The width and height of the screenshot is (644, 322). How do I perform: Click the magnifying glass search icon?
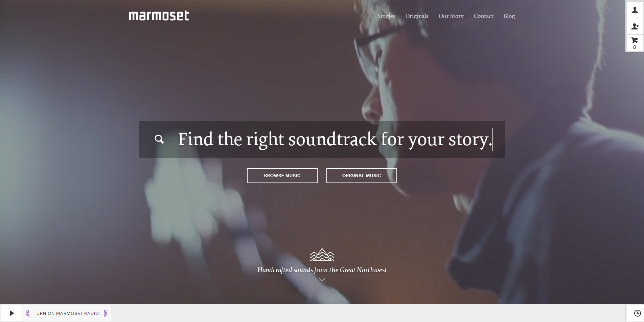(x=159, y=139)
